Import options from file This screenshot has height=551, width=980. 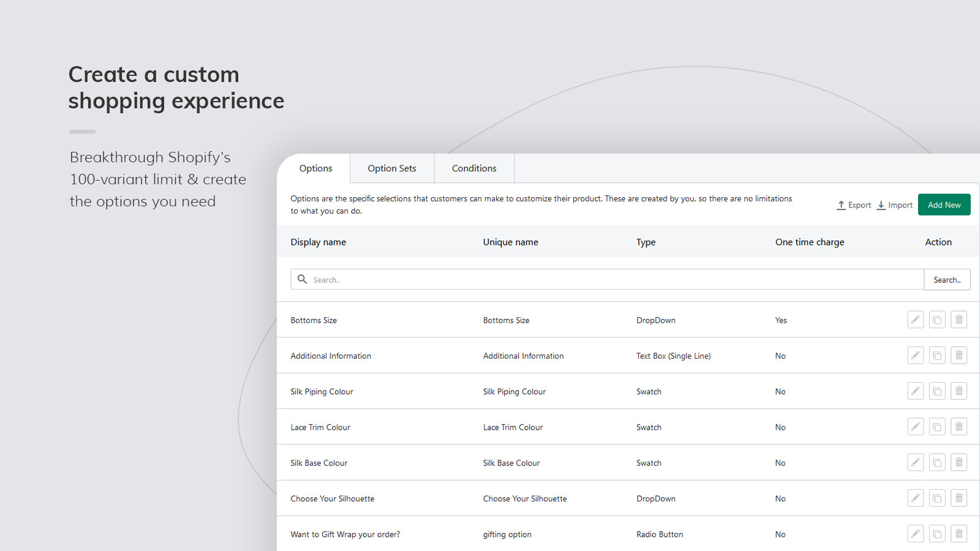(x=894, y=205)
